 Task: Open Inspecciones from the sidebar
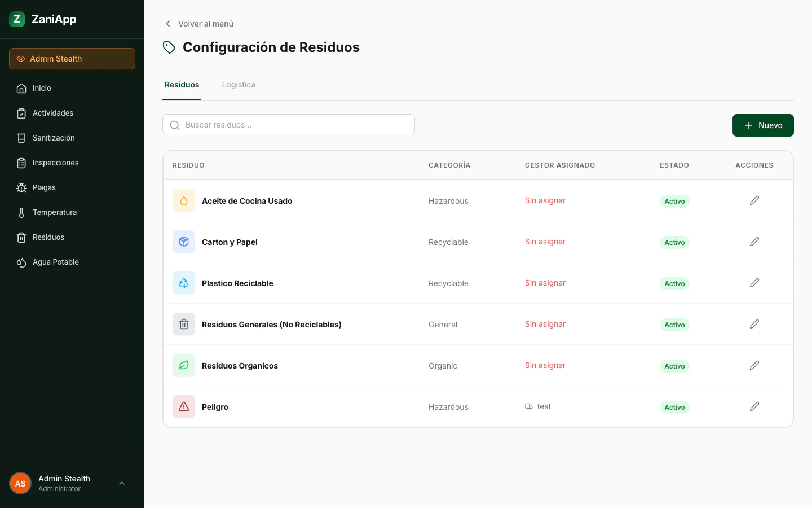(x=21, y=163)
